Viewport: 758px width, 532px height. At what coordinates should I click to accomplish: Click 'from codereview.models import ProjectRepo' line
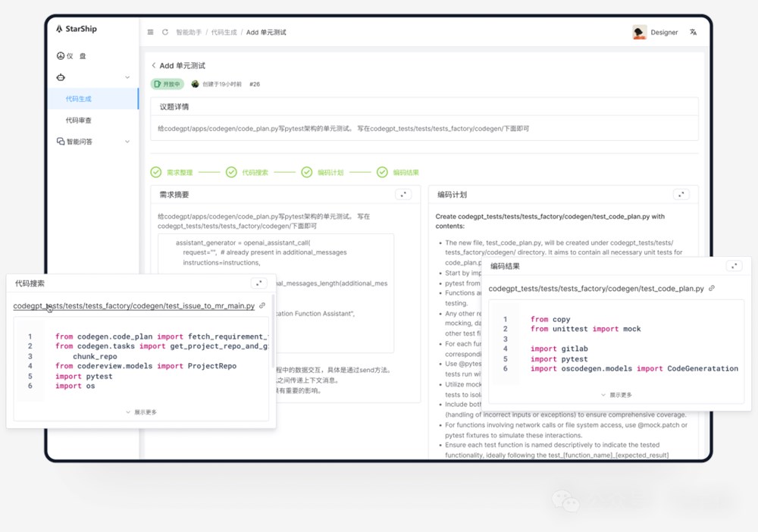(146, 366)
